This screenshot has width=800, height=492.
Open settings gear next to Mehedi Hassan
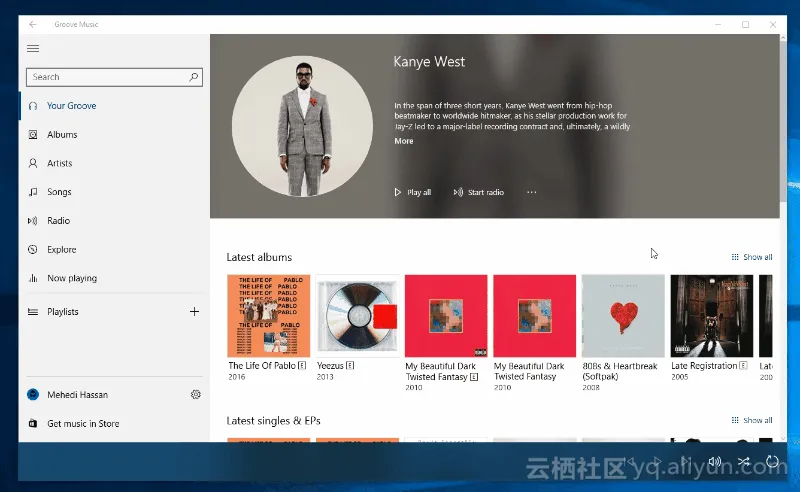tap(195, 395)
